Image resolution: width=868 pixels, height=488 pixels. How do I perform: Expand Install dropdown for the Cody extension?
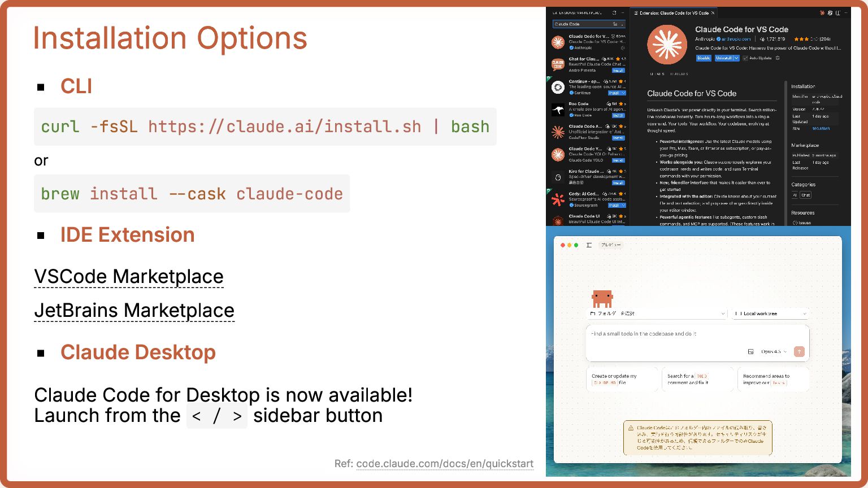coord(623,206)
